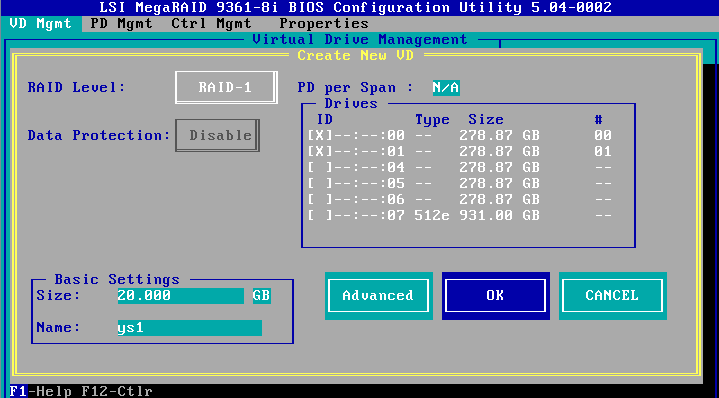Screen dimensions: 719x398
Task: Check the drive 05 checkbox
Action: pos(319,183)
